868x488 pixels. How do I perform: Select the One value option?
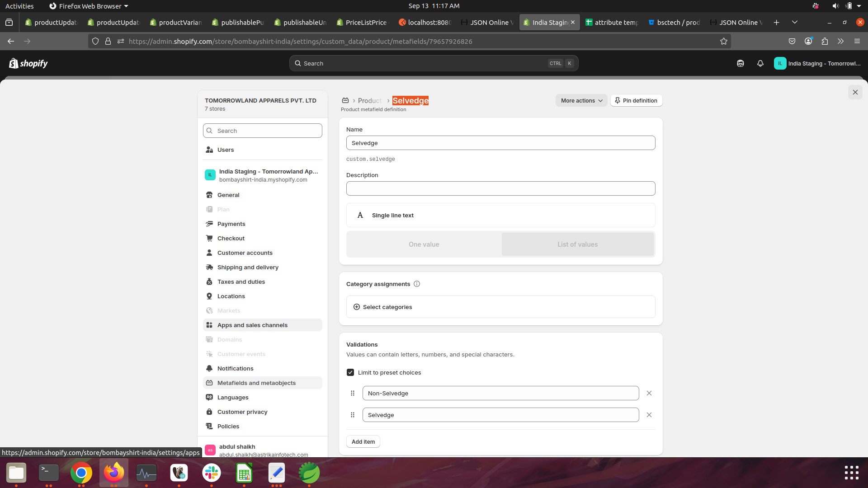click(424, 244)
